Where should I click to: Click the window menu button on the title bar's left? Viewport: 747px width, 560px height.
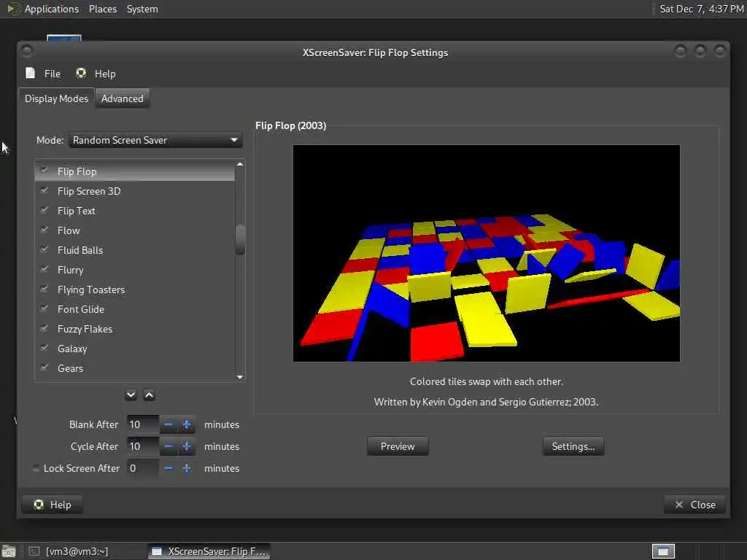pyautogui.click(x=27, y=50)
